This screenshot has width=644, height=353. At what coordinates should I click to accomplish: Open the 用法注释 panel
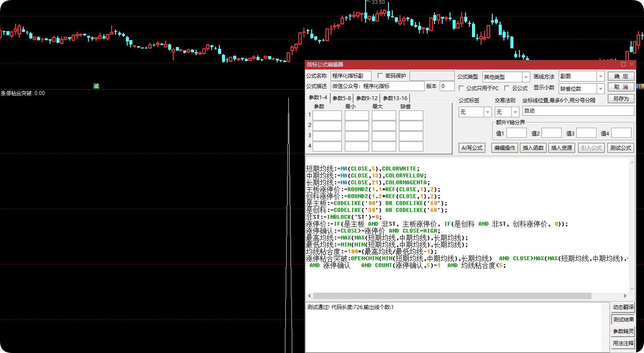623,344
